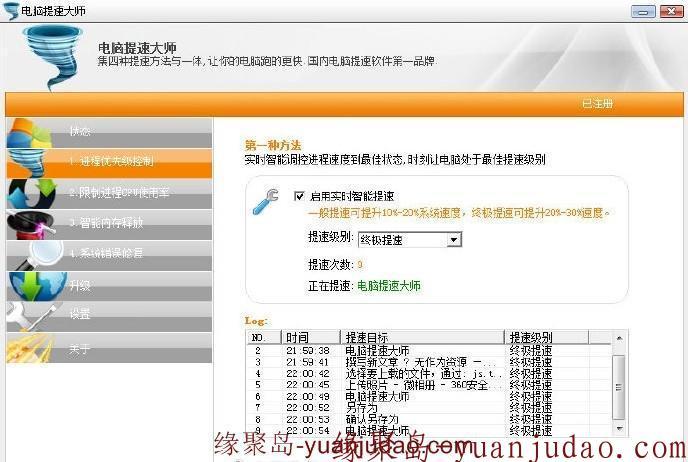The height and width of the screenshot is (462, 688).
Task: Click the circular arrows icon for CPU limit
Action: (30, 192)
